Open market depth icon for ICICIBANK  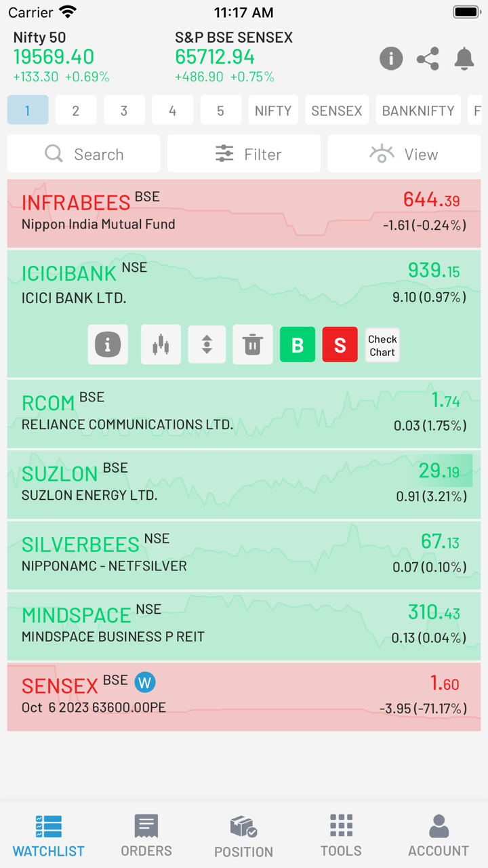[x=207, y=344]
